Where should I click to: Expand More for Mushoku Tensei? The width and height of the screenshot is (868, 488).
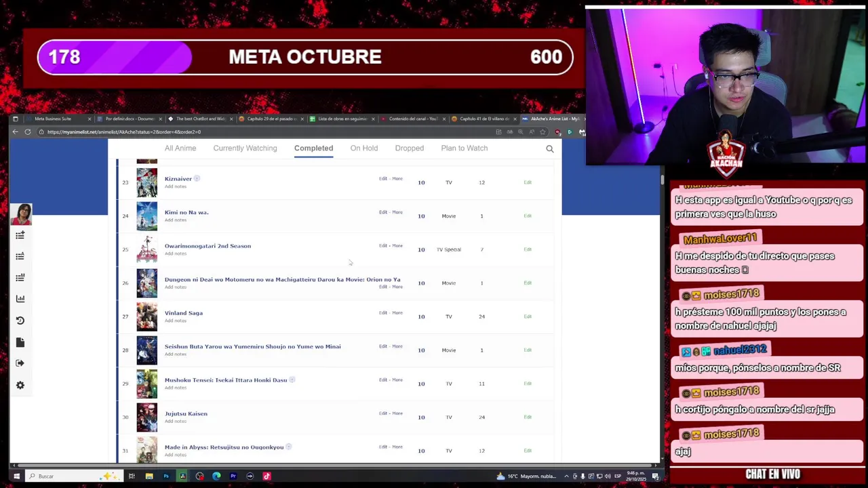click(397, 380)
